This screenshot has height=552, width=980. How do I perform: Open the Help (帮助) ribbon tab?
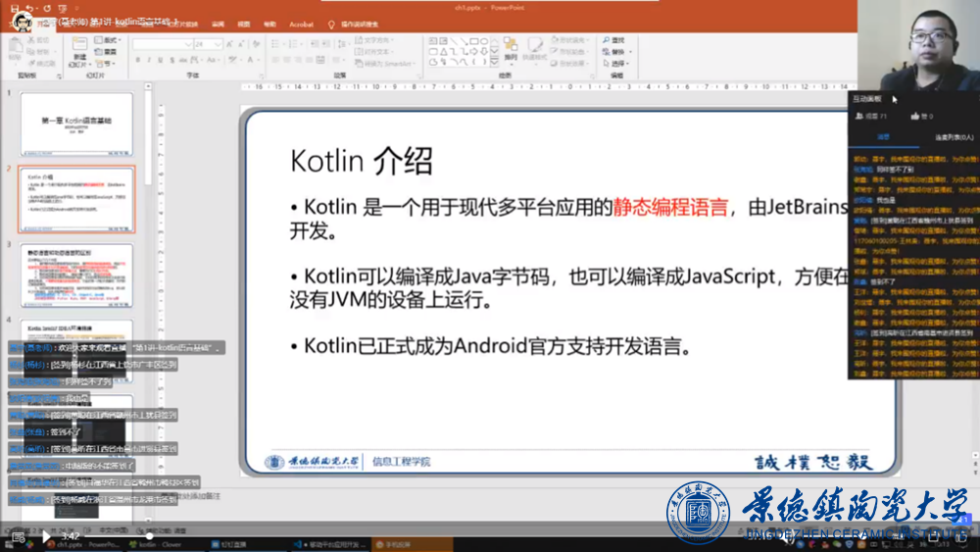(x=270, y=25)
